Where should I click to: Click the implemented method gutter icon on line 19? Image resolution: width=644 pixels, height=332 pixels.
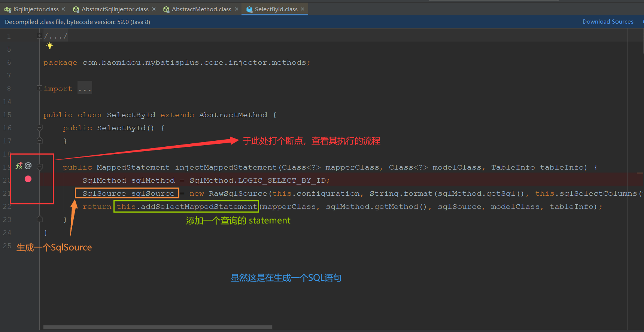pos(19,165)
